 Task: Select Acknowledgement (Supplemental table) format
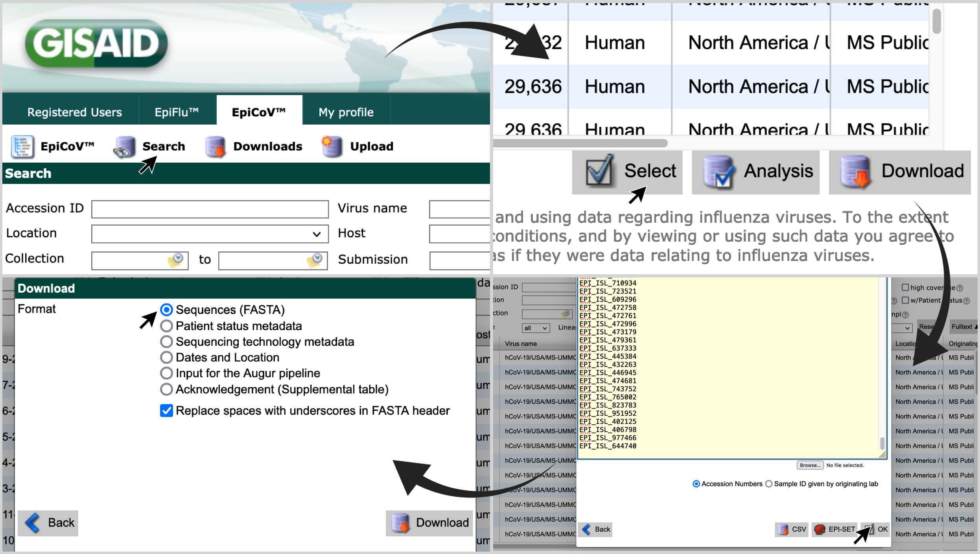(x=166, y=389)
